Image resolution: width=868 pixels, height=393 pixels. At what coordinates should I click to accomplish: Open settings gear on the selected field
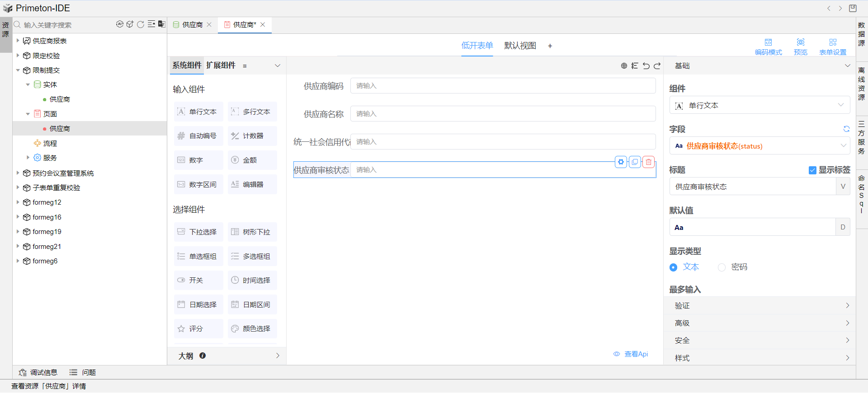tap(621, 162)
